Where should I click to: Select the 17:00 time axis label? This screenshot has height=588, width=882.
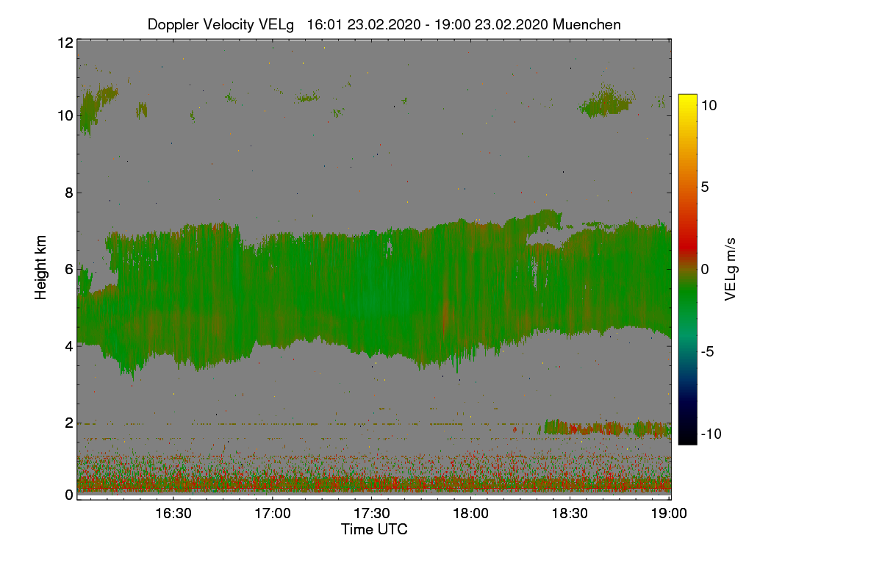tap(272, 513)
